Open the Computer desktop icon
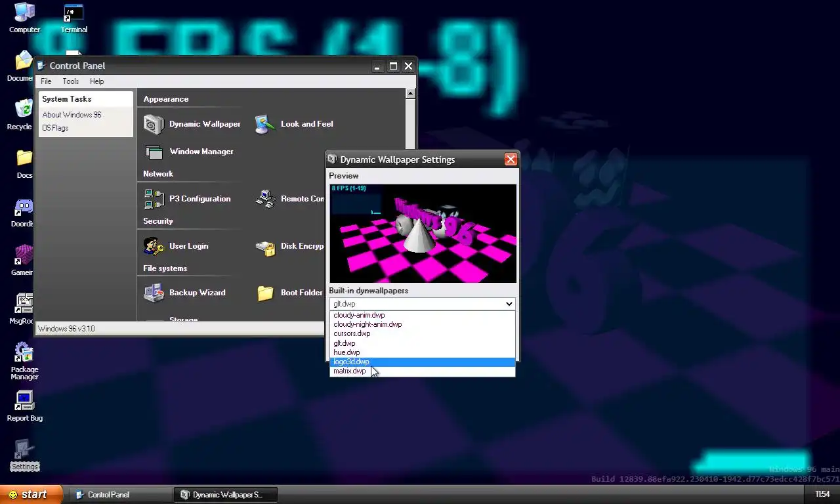The width and height of the screenshot is (840, 504). click(24, 18)
